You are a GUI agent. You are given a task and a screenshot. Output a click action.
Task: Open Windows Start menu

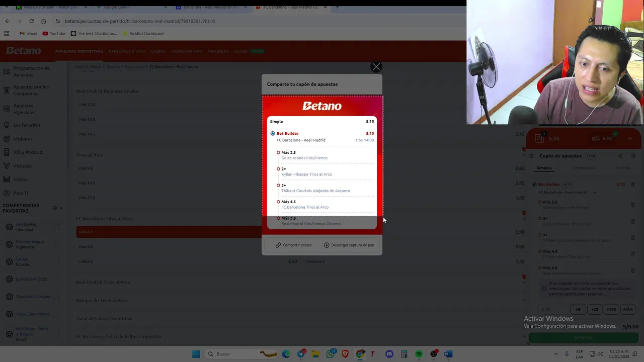[196, 354]
